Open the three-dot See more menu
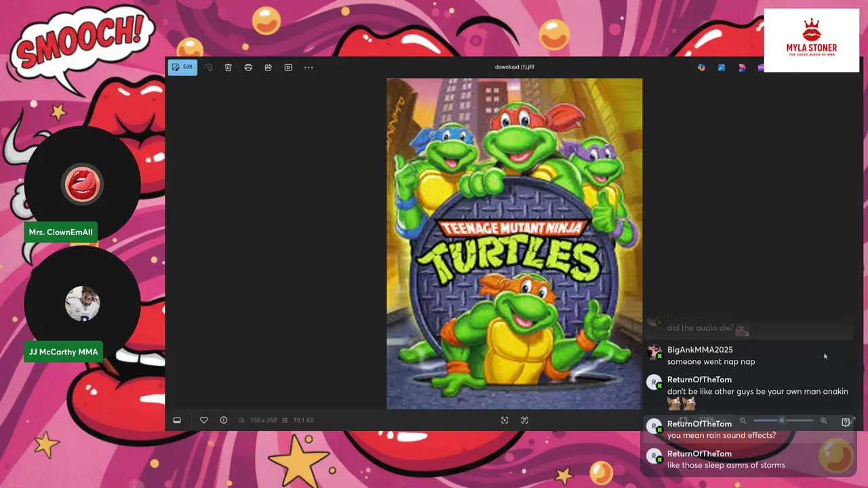 pos(309,68)
